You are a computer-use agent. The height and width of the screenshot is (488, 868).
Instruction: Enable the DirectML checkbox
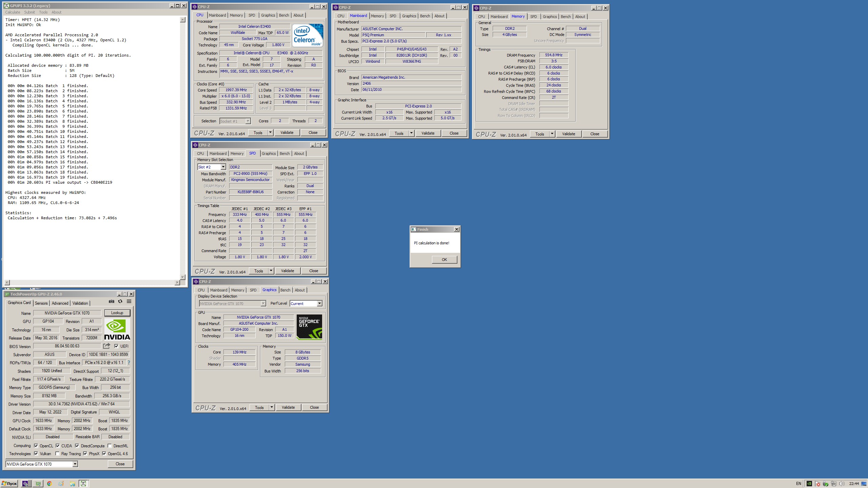coord(110,446)
